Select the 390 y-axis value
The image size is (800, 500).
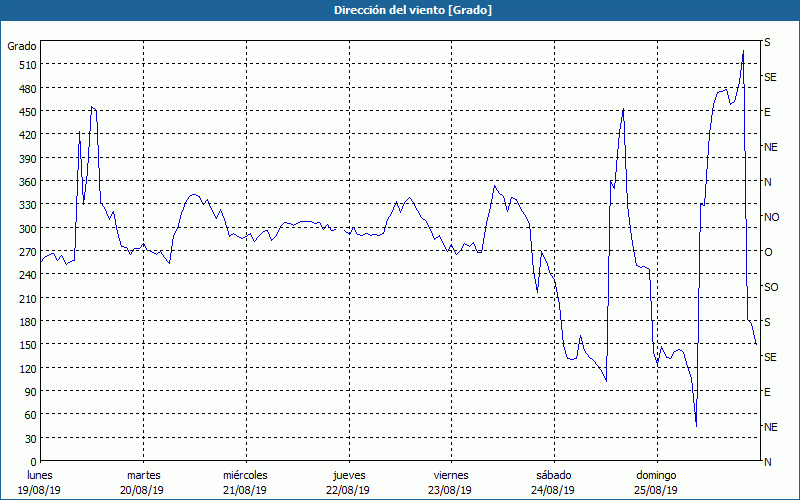pyautogui.click(x=28, y=159)
